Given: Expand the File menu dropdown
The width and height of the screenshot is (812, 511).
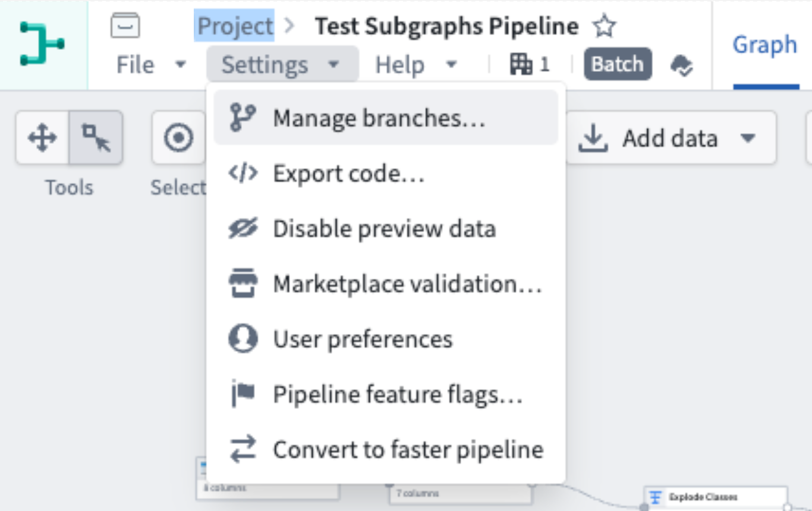Looking at the screenshot, I should coord(150,64).
